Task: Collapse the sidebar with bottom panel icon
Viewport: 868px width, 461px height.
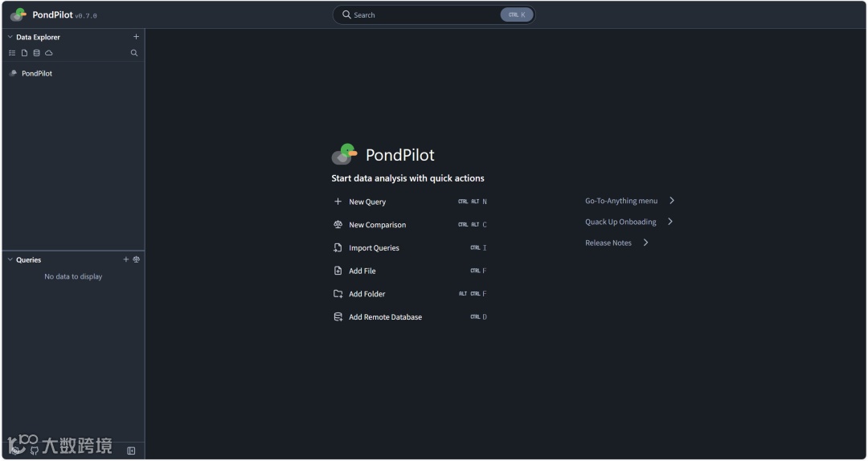Action: coord(131,451)
